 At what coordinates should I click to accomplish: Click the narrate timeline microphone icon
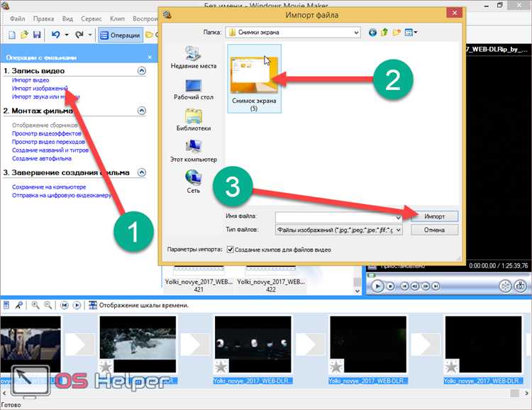19,305
